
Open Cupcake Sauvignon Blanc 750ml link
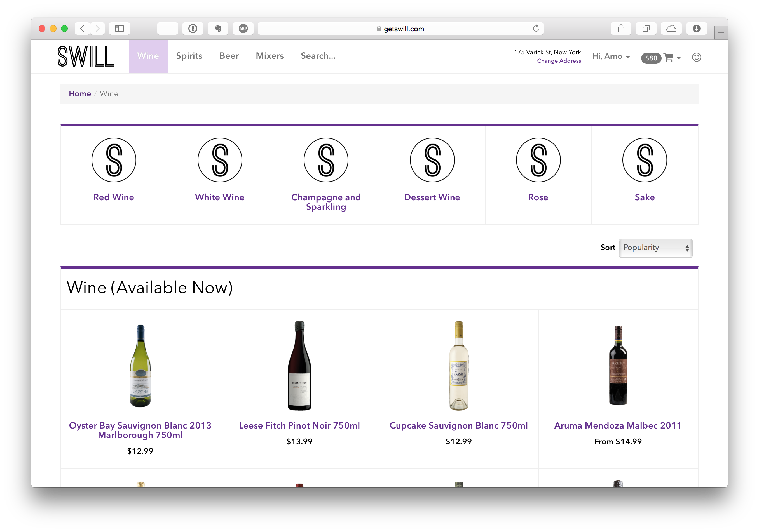click(x=458, y=426)
